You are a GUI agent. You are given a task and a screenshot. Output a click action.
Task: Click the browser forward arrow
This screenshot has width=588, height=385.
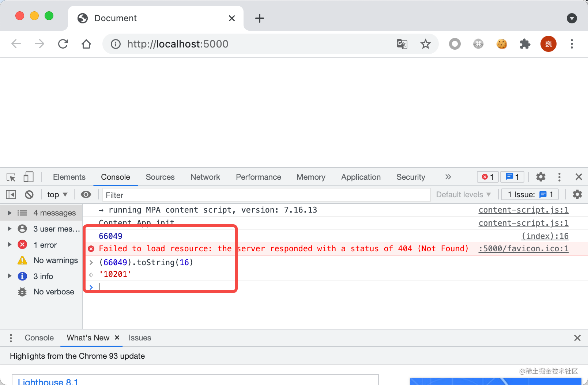tap(39, 44)
